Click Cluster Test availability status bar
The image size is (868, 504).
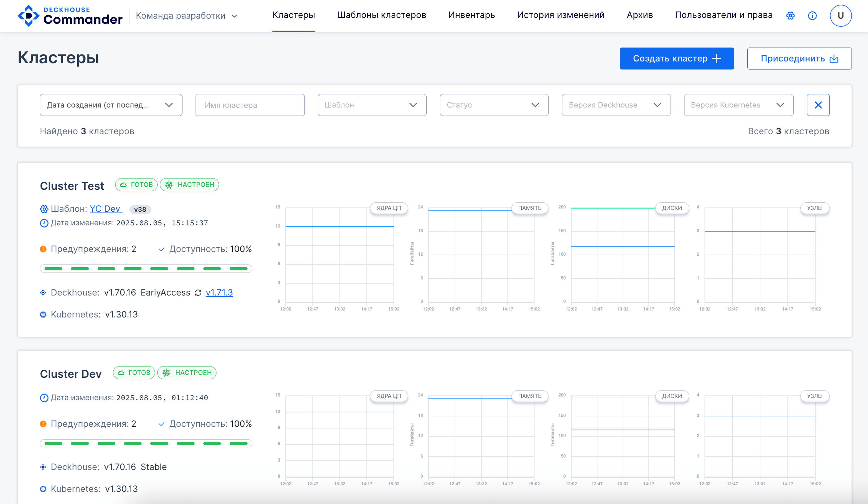click(146, 269)
